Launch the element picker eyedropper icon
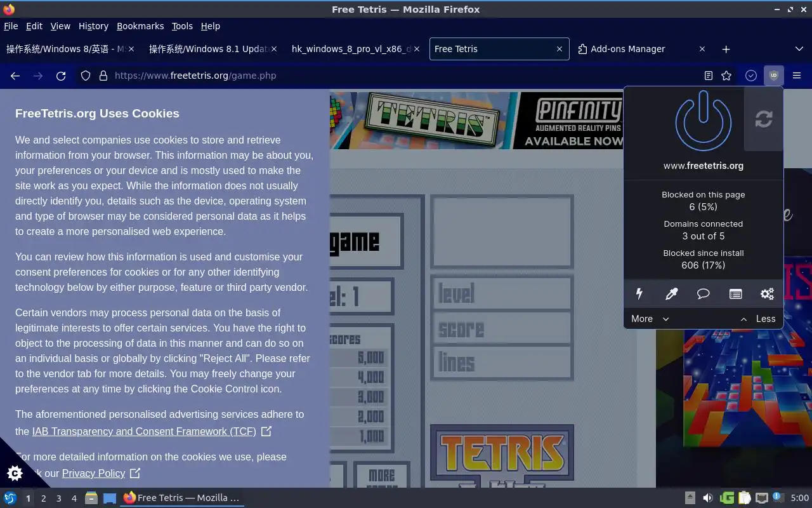 pyautogui.click(x=671, y=293)
